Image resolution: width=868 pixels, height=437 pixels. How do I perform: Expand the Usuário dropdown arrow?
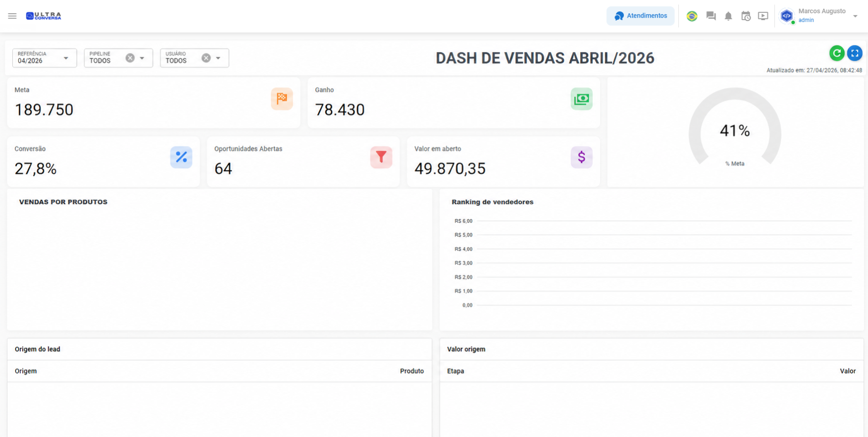click(218, 58)
